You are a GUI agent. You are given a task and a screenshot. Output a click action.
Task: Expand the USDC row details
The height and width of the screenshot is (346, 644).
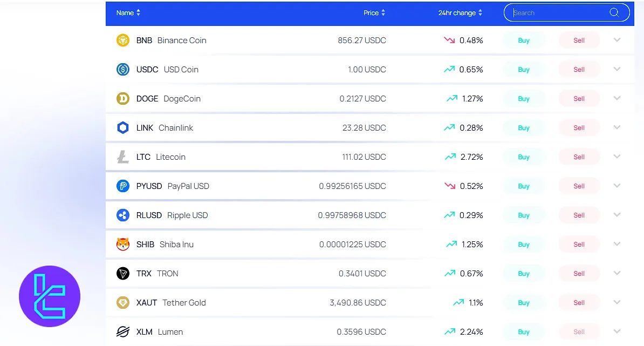click(617, 69)
